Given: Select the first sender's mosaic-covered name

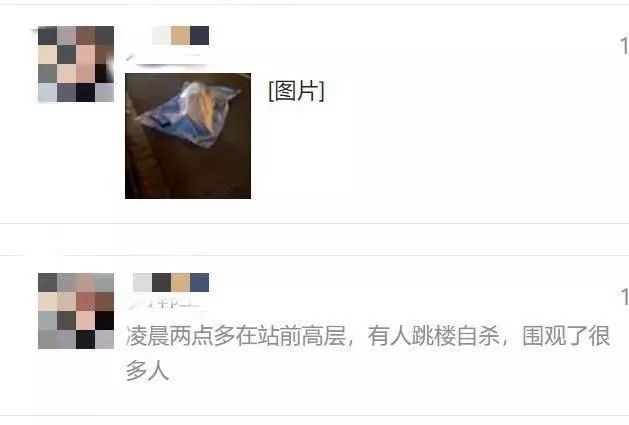Looking at the screenshot, I should coord(181,35).
